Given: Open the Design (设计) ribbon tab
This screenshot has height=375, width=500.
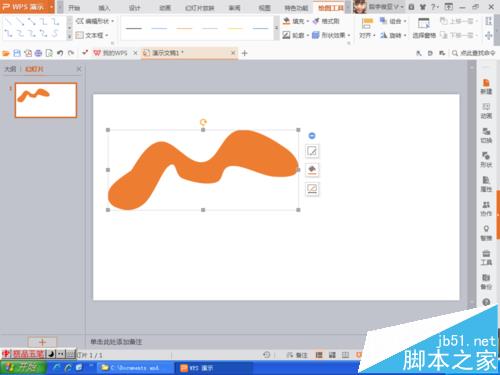Looking at the screenshot, I should [x=134, y=8].
